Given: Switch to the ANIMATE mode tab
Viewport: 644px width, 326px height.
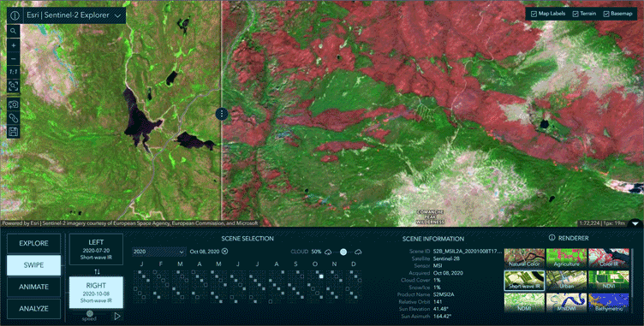Looking at the screenshot, I should 33,287.
